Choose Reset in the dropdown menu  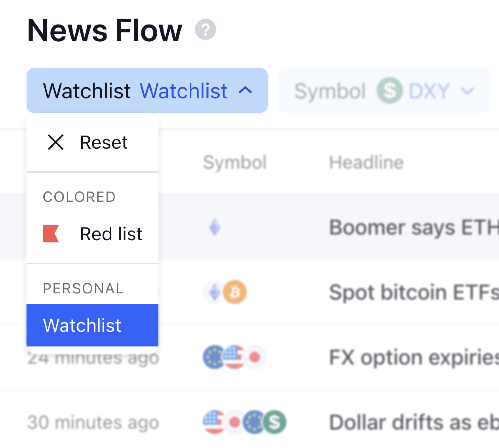(x=103, y=143)
